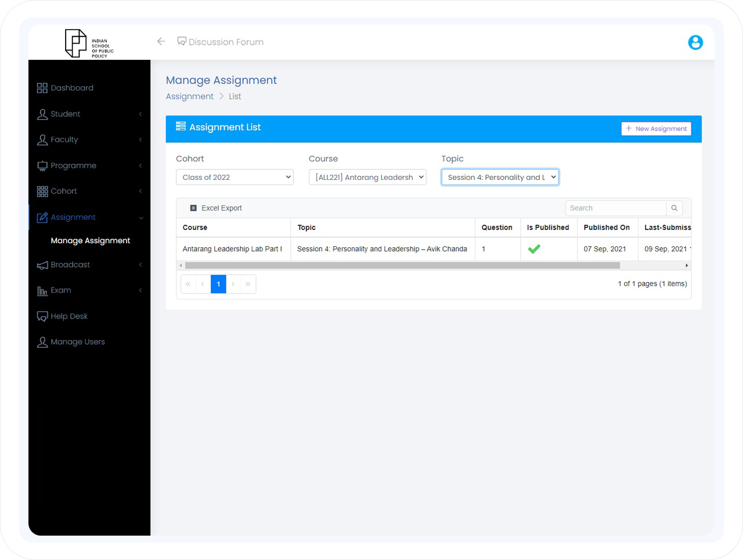Click the New Assignment button

click(x=656, y=129)
